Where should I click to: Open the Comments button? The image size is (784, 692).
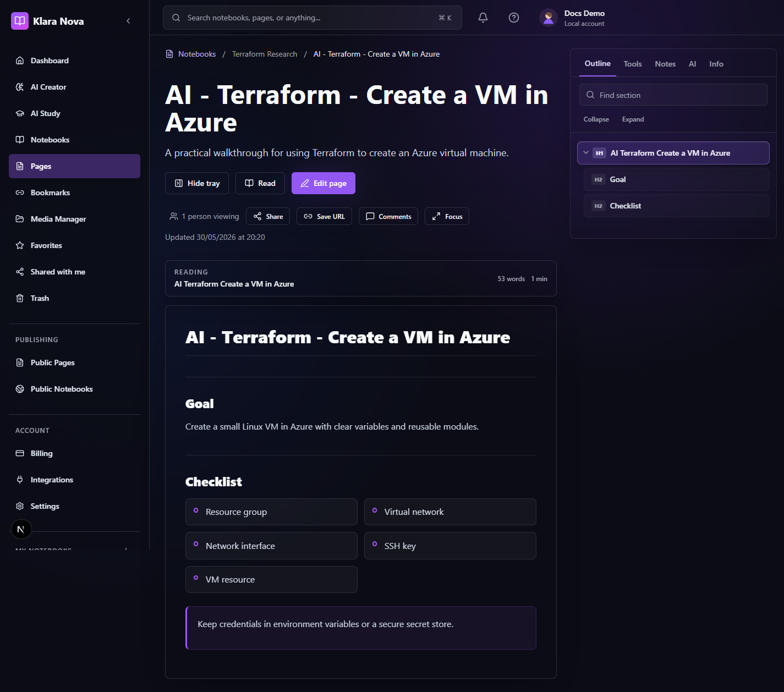coord(388,216)
